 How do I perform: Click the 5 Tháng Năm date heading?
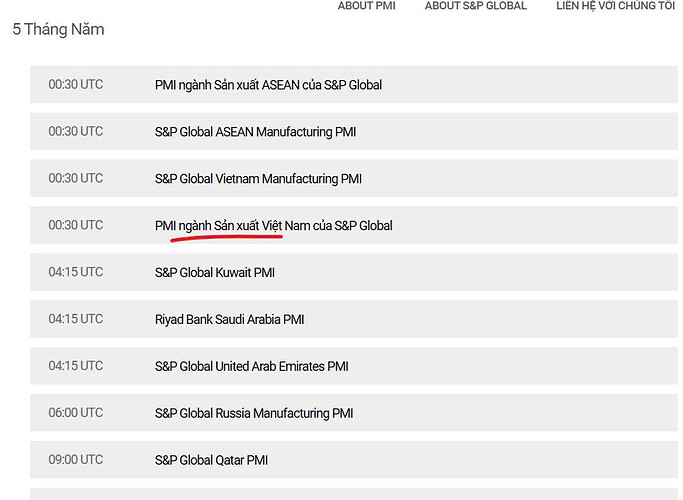coord(58,29)
